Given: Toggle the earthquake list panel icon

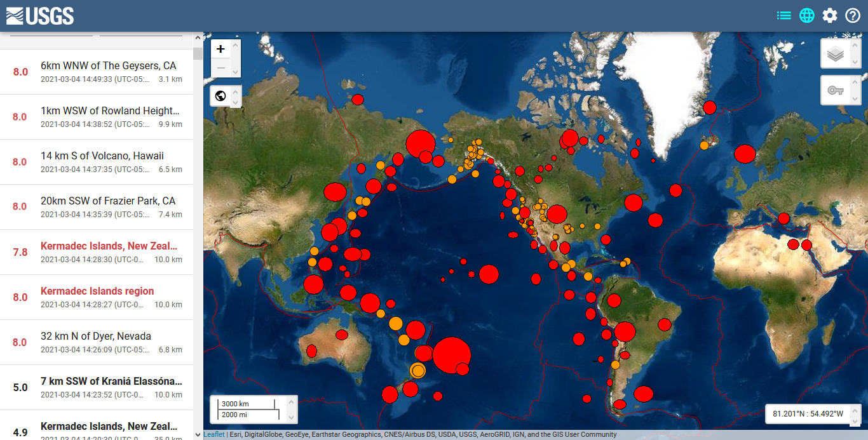Looking at the screenshot, I should pyautogui.click(x=784, y=15).
